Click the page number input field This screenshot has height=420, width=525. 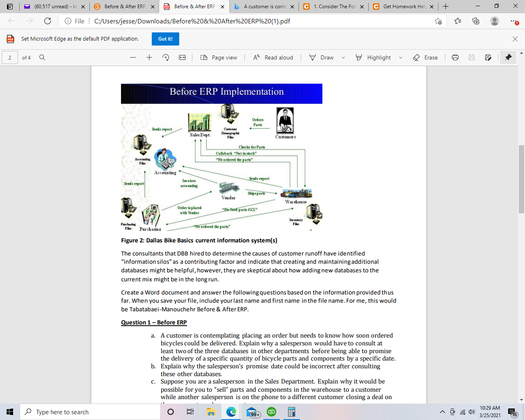[x=10, y=57]
